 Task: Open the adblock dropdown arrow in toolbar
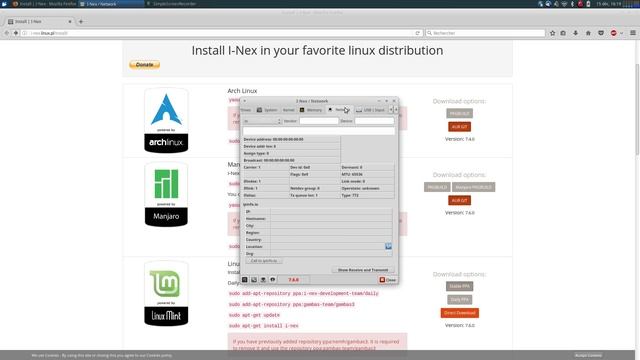click(622, 33)
